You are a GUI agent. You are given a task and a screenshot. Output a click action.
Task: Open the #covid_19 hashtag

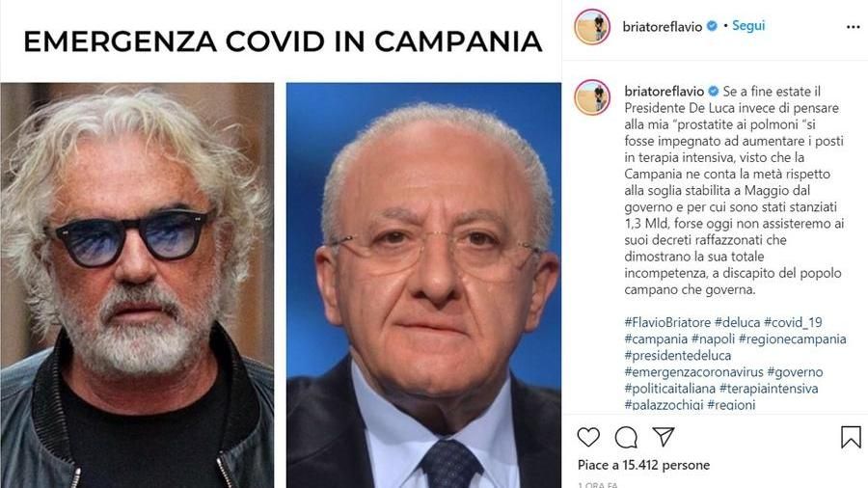[794, 322]
